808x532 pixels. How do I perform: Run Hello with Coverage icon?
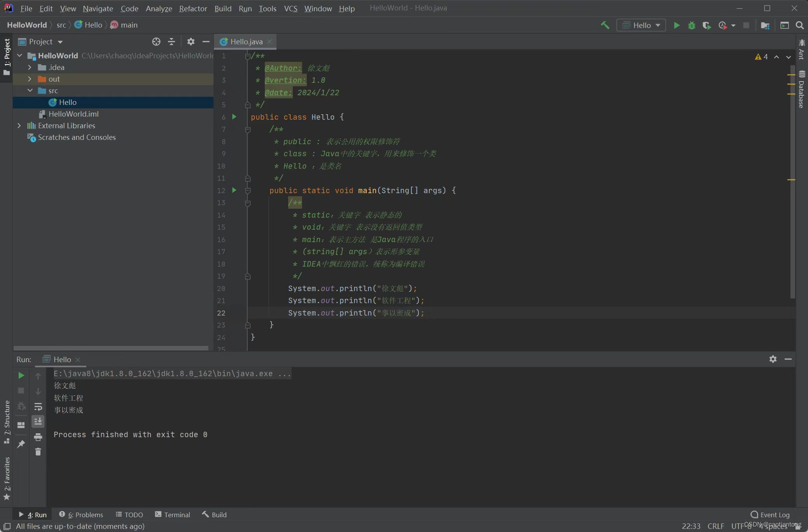(707, 25)
